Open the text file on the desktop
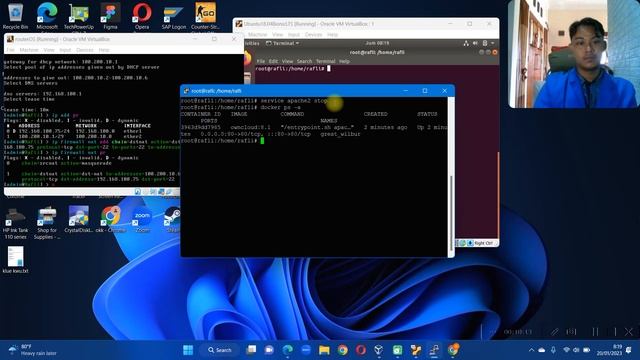Viewport: 640px width, 360px height. click(x=16, y=260)
